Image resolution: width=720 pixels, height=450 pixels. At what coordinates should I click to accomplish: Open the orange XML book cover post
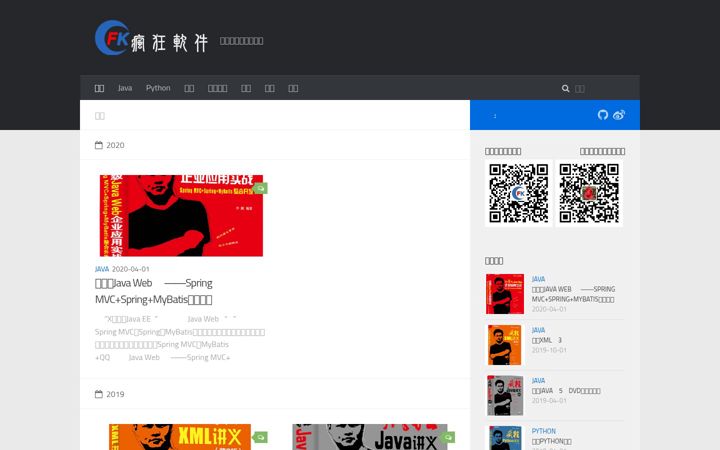click(180, 437)
